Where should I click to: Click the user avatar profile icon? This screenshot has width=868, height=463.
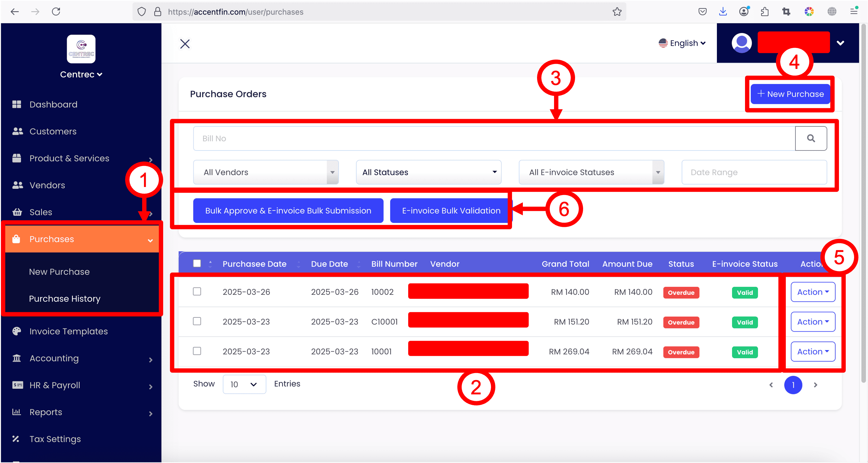[742, 43]
